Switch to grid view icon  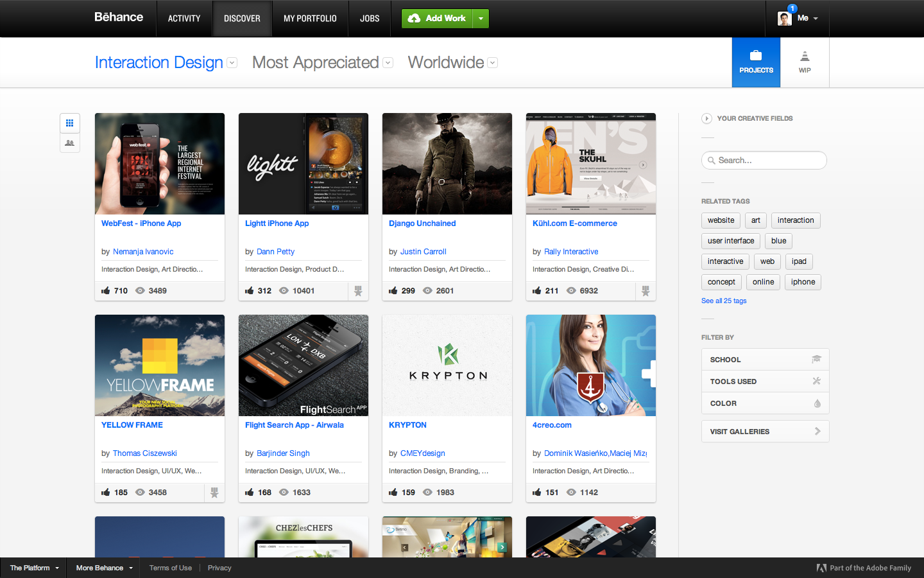pos(70,123)
